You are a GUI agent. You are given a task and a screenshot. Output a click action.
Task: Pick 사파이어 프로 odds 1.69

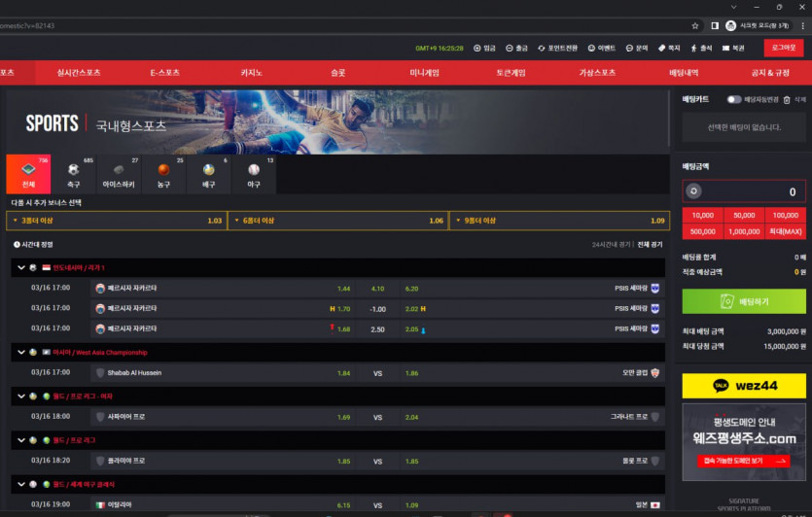343,417
